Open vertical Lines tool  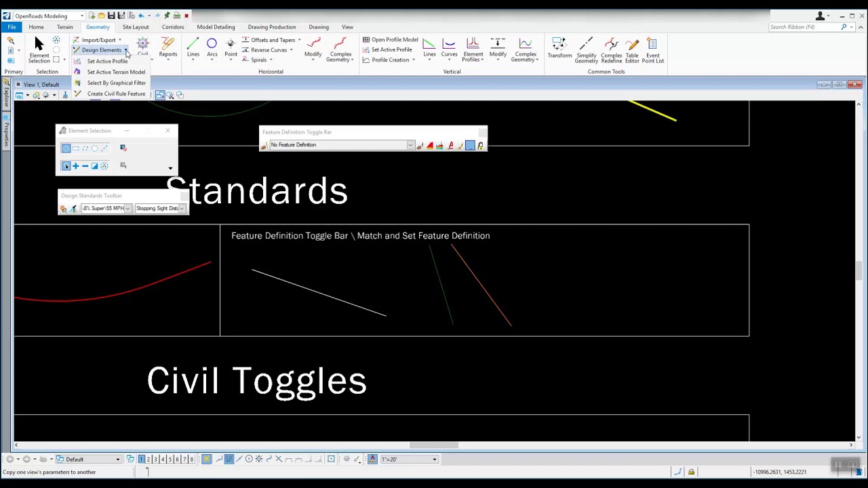tap(429, 48)
